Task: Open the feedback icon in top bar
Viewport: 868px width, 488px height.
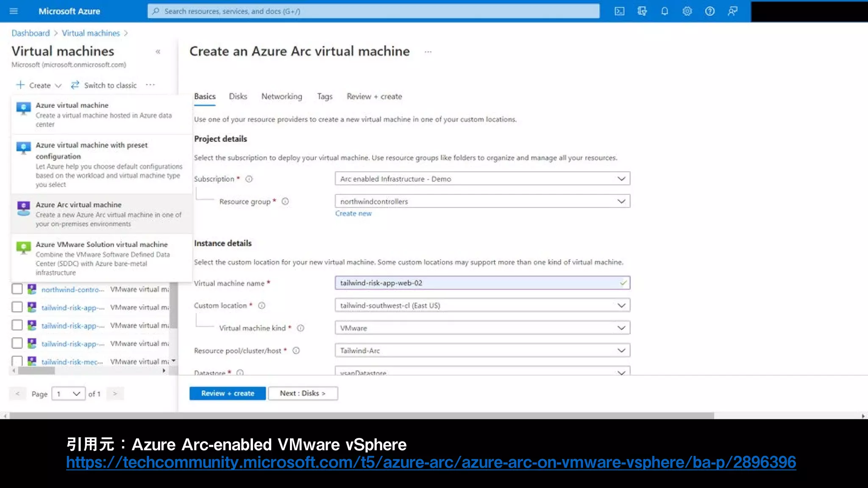Action: [x=732, y=11]
